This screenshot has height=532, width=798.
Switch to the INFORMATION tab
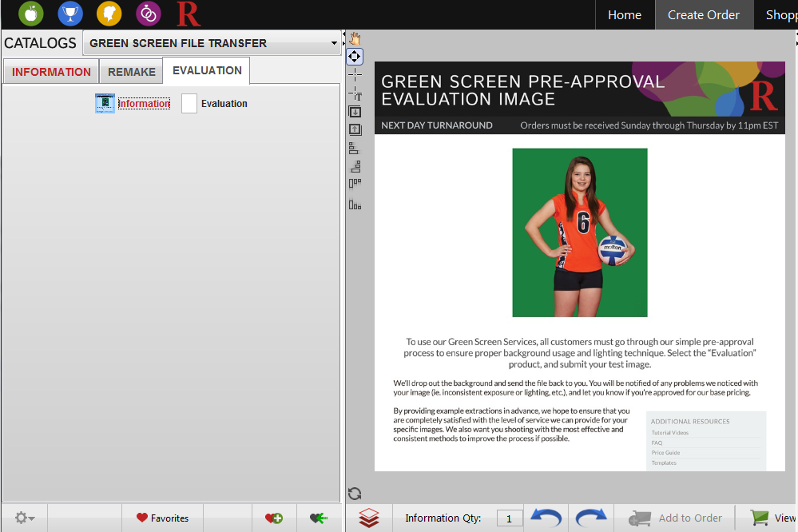coord(51,72)
